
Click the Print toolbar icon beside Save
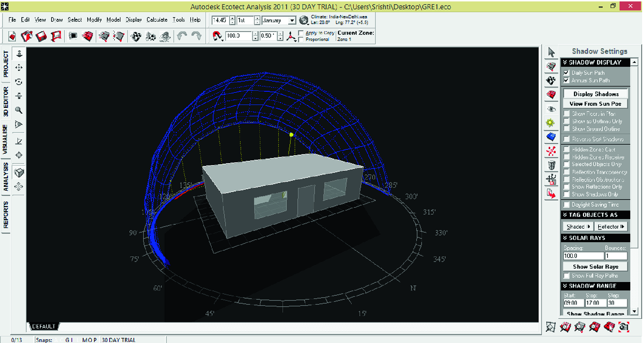point(56,36)
